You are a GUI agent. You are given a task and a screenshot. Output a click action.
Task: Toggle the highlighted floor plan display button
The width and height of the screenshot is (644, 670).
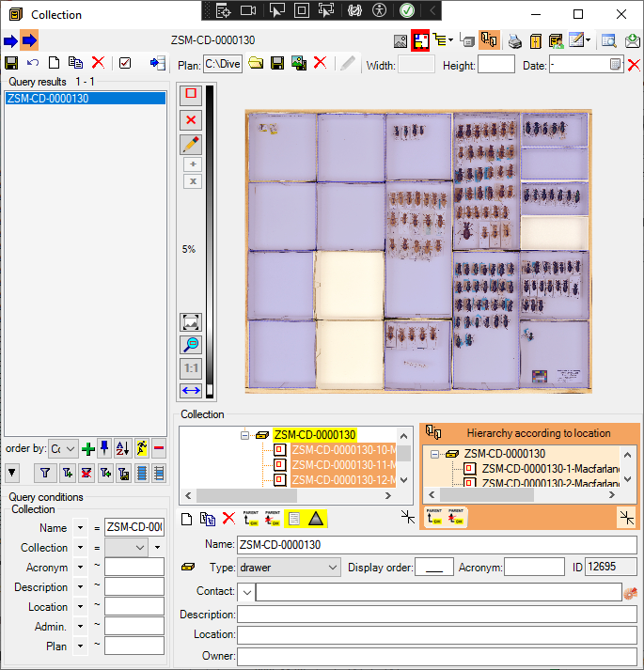pos(420,40)
